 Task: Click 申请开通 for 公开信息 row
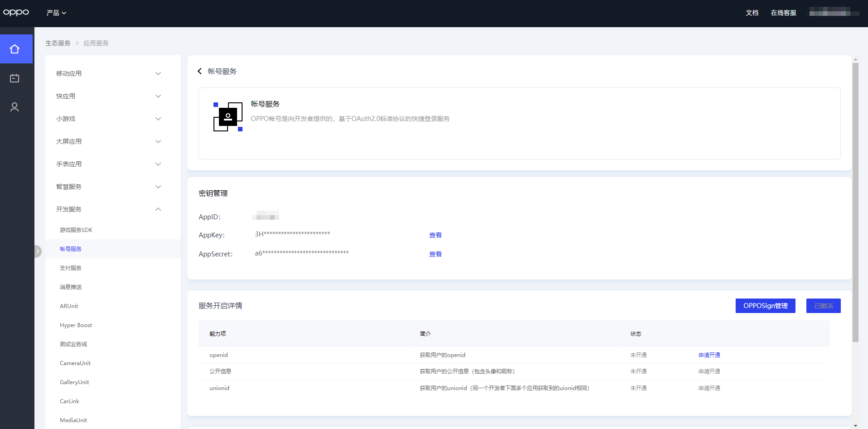tap(709, 371)
